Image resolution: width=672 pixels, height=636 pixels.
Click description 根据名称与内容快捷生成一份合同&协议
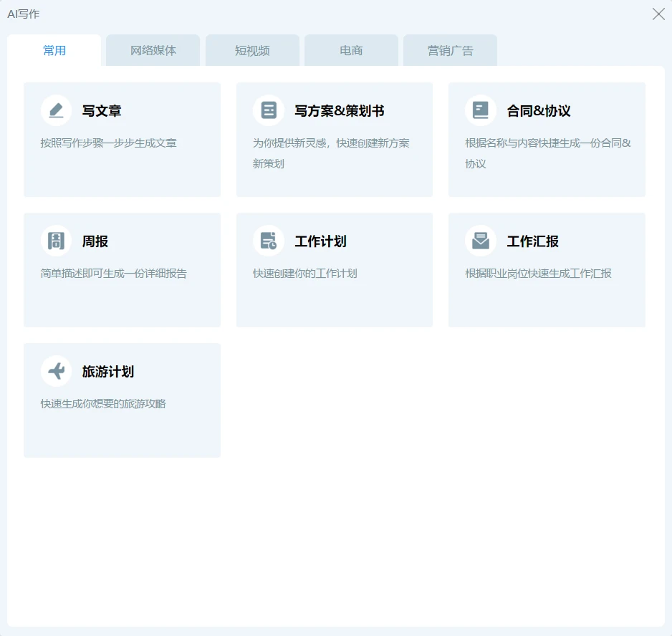(548, 153)
